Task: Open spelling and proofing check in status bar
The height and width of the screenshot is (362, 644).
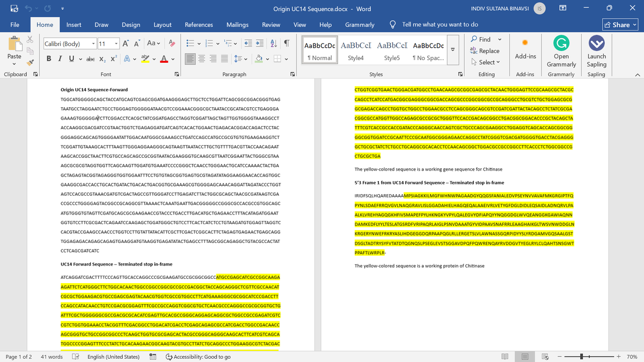Action: click(x=76, y=357)
